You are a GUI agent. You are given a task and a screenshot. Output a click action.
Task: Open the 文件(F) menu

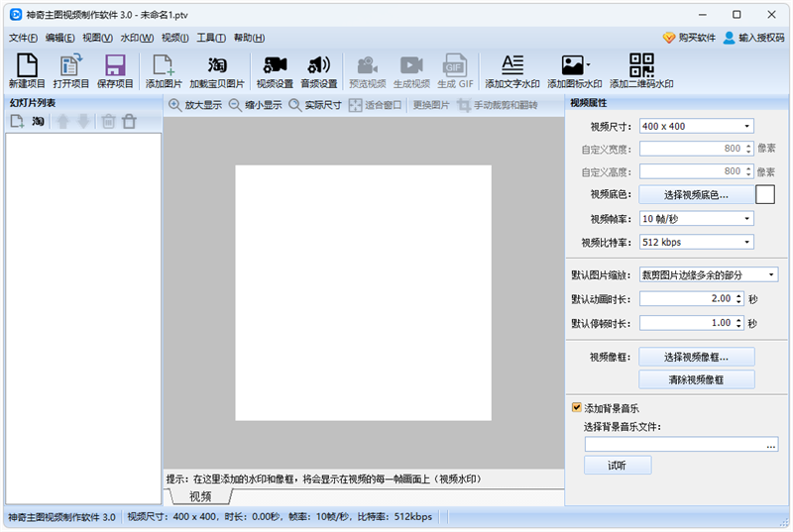tap(23, 38)
